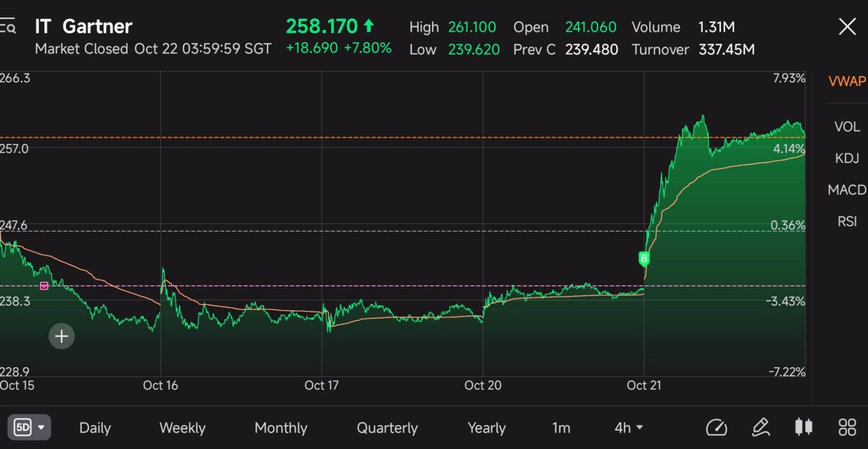Open the stock search list icon
Screen dimensions: 868x449
[8, 26]
